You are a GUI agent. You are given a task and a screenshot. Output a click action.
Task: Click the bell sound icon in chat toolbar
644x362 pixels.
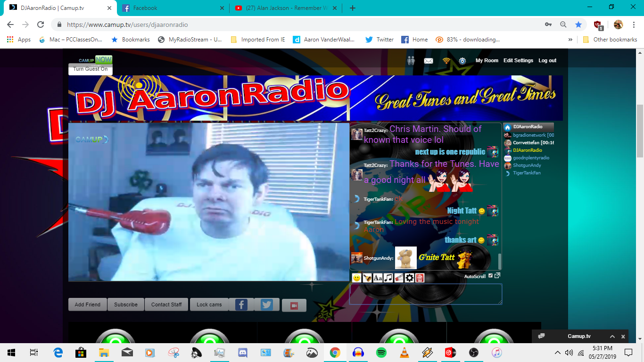(367, 278)
